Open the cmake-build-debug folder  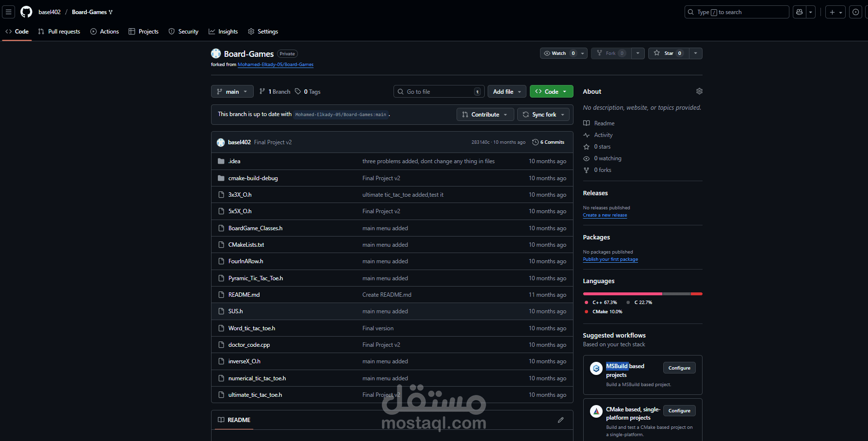[253, 178]
